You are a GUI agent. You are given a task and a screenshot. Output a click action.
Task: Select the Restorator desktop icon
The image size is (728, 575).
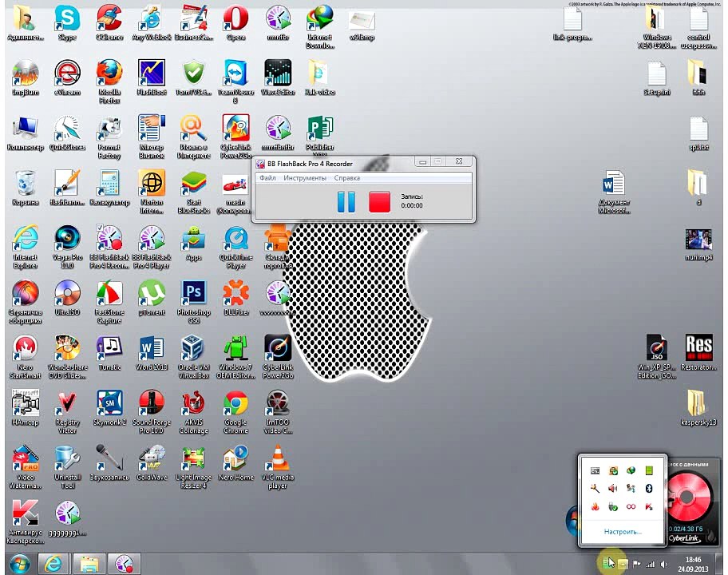click(x=698, y=353)
